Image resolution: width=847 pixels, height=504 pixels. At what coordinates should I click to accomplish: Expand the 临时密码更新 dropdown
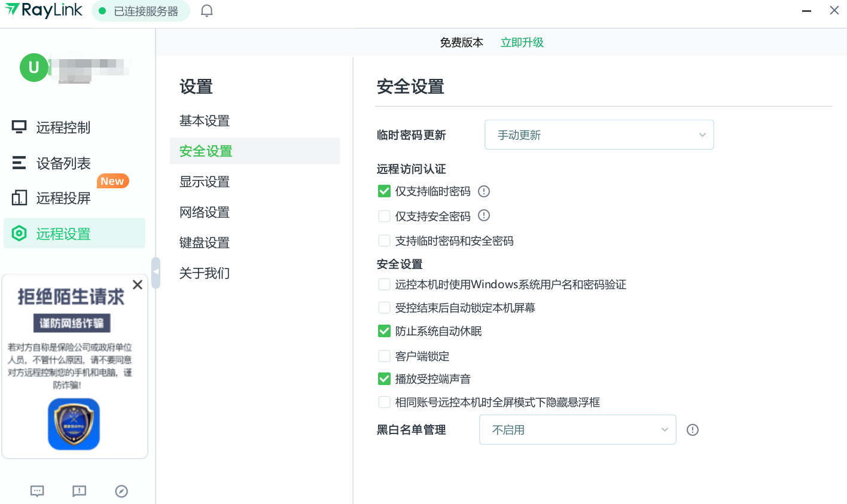coord(599,135)
